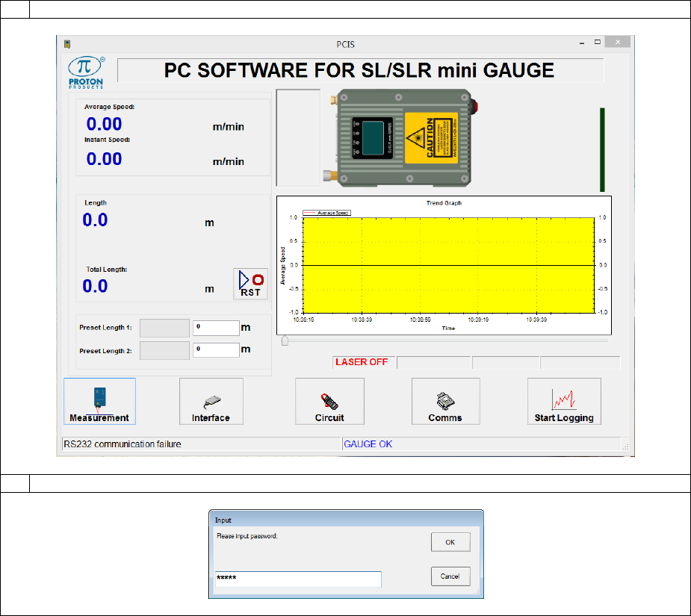Click the RS232 communication failure message

pyautogui.click(x=123, y=444)
